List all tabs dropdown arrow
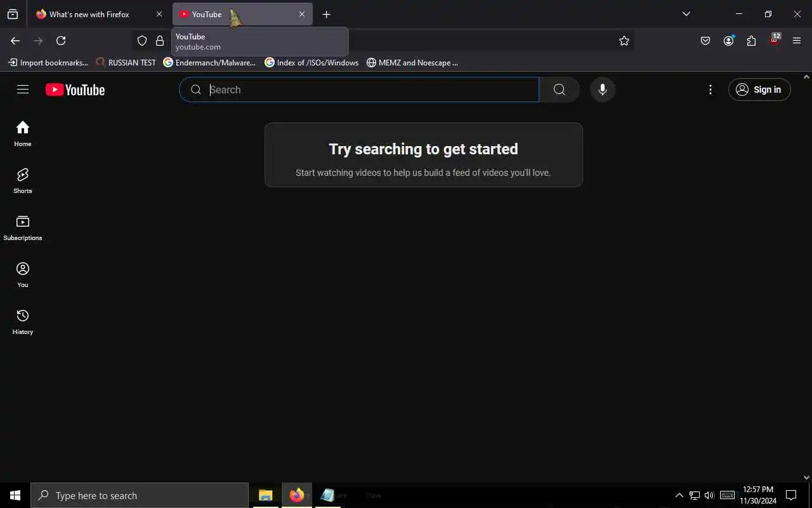Image resolution: width=812 pixels, height=508 pixels. point(686,14)
